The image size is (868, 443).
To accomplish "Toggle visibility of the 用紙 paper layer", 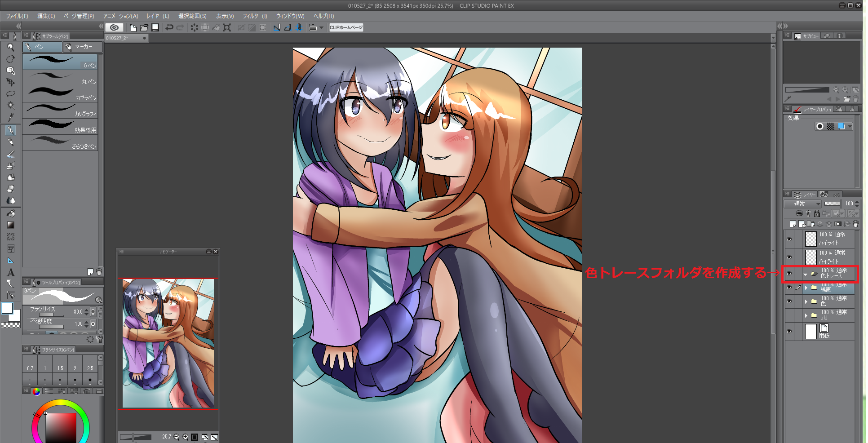I will (789, 332).
